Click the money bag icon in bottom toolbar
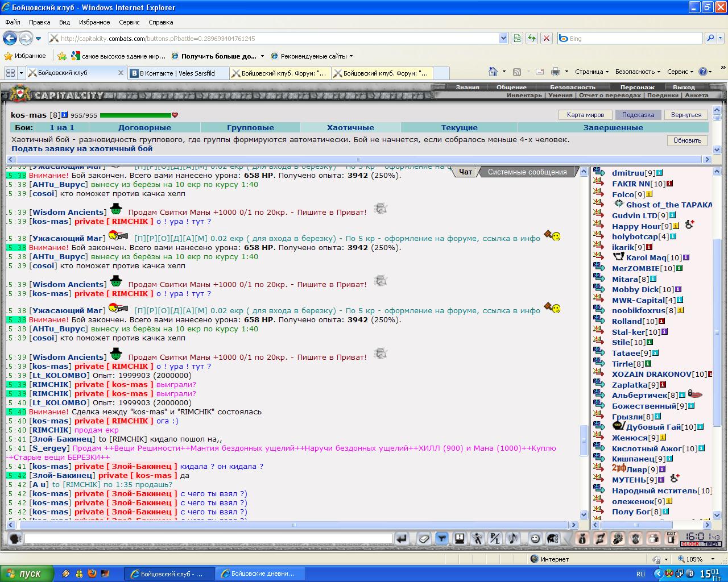728x582 pixels. point(582,538)
